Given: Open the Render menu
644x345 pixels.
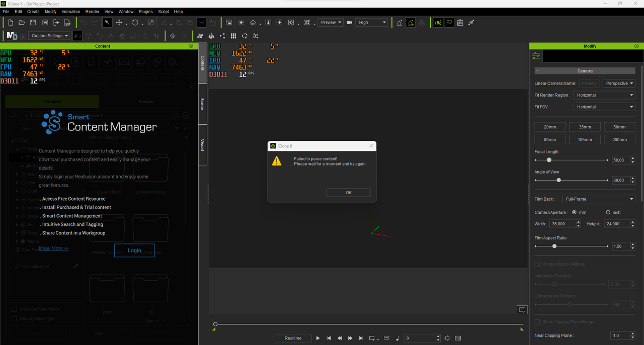Looking at the screenshot, I should pos(92,12).
